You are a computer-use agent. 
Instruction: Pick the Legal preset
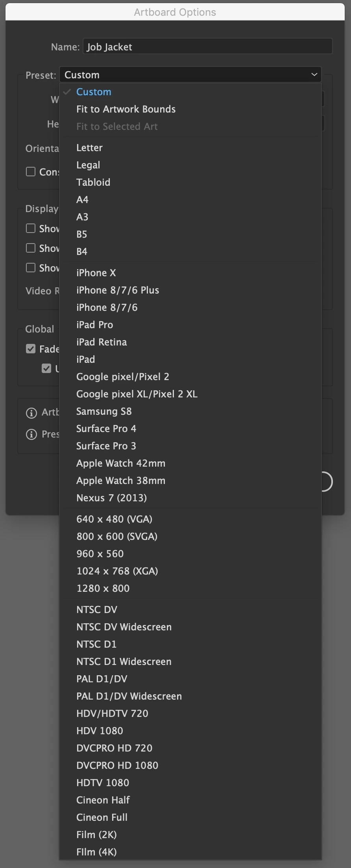click(190, 165)
